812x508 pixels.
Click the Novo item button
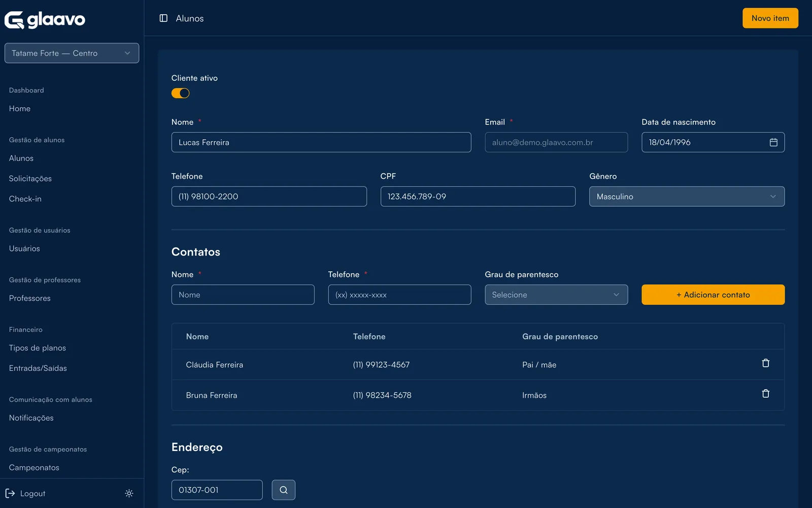[x=770, y=18]
